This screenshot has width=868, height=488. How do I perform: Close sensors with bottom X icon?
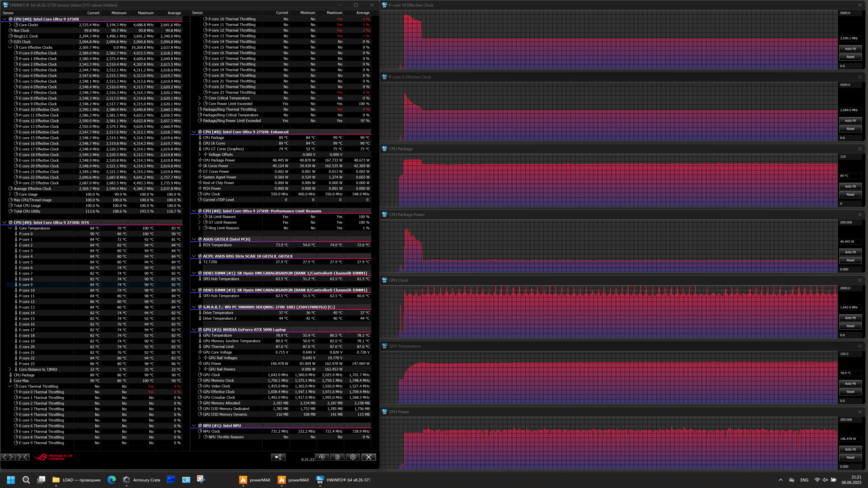pyautogui.click(x=369, y=457)
